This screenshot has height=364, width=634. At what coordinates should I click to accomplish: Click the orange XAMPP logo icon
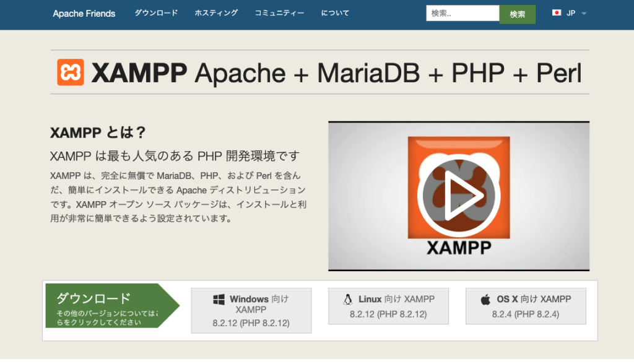71,72
